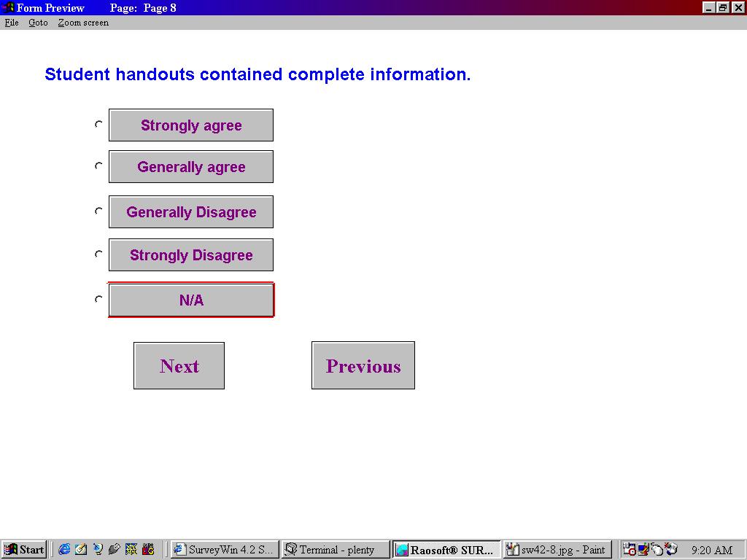
Task: Click the Next button
Action: tap(179, 366)
